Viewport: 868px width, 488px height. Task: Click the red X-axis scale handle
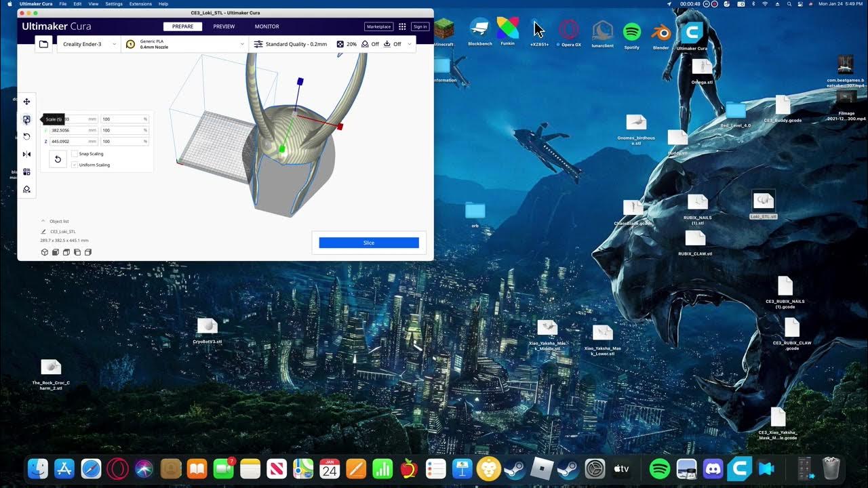[340, 127]
